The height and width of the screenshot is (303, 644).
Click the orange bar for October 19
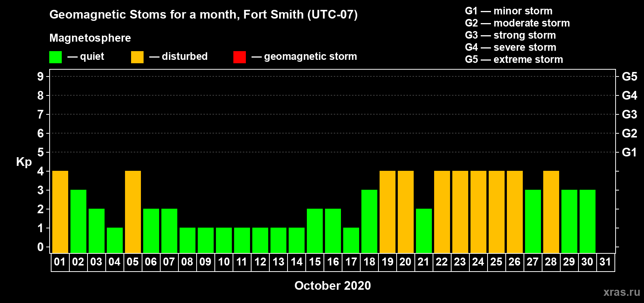tap(388, 212)
